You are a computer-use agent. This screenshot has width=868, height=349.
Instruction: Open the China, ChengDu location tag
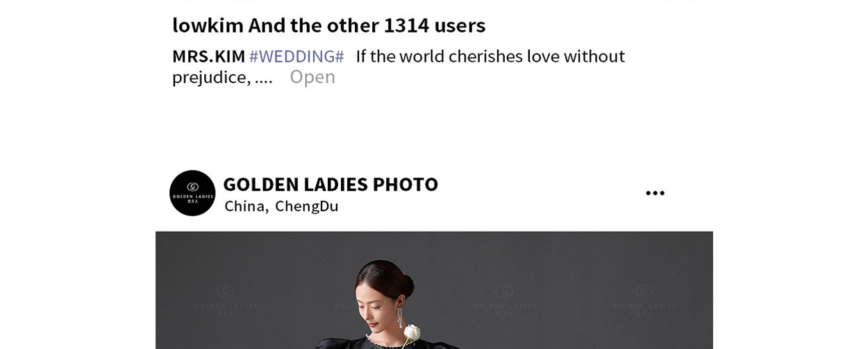tap(281, 206)
